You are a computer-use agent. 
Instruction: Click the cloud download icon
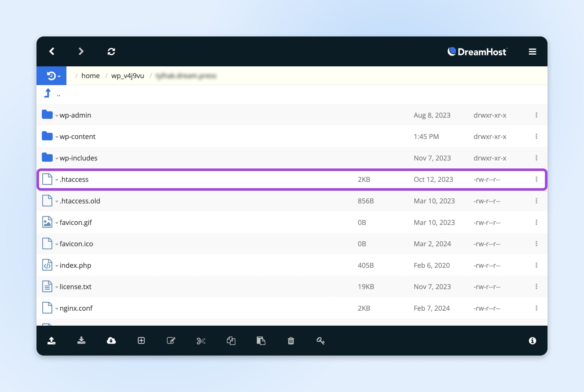coord(111,341)
